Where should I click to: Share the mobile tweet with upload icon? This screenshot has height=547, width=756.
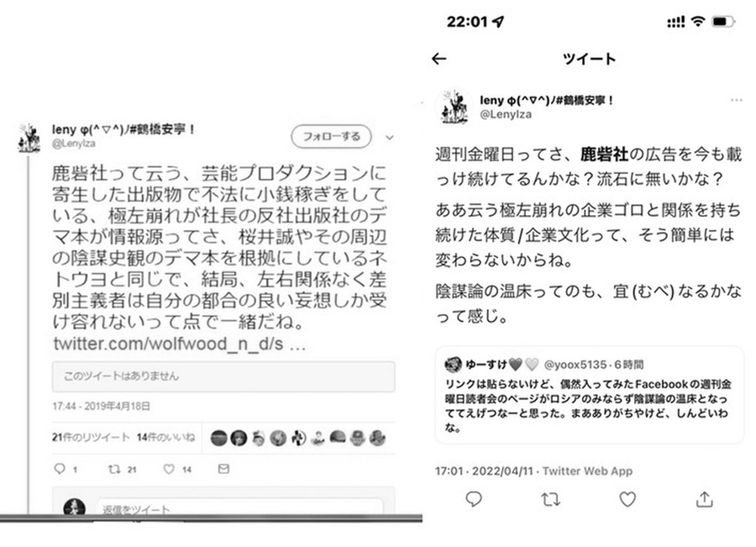click(x=705, y=499)
